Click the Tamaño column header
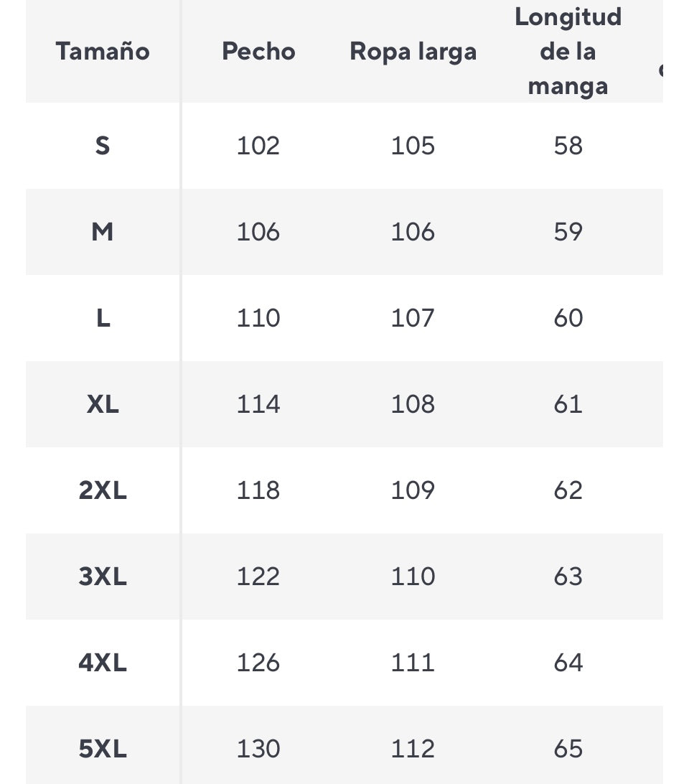Image resolution: width=689 pixels, height=784 pixels. [103, 51]
